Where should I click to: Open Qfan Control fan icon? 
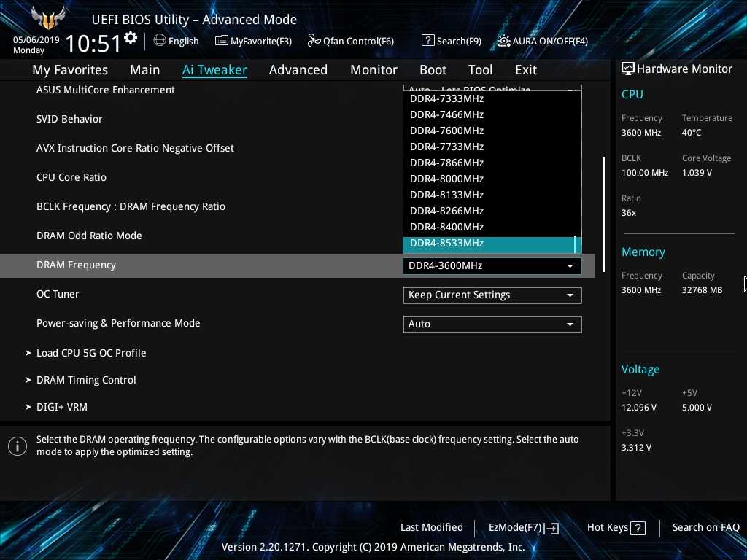point(314,41)
